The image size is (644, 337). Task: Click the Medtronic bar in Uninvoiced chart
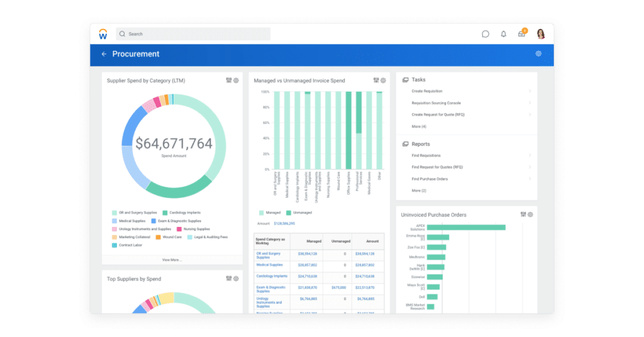[436, 257]
